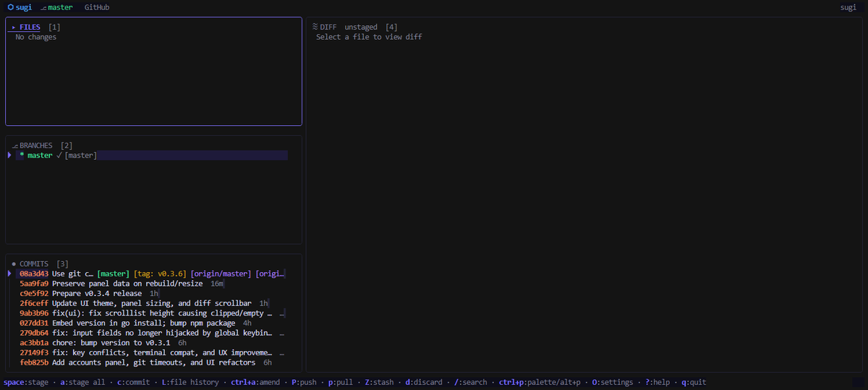Click the DIFF panel title

328,27
